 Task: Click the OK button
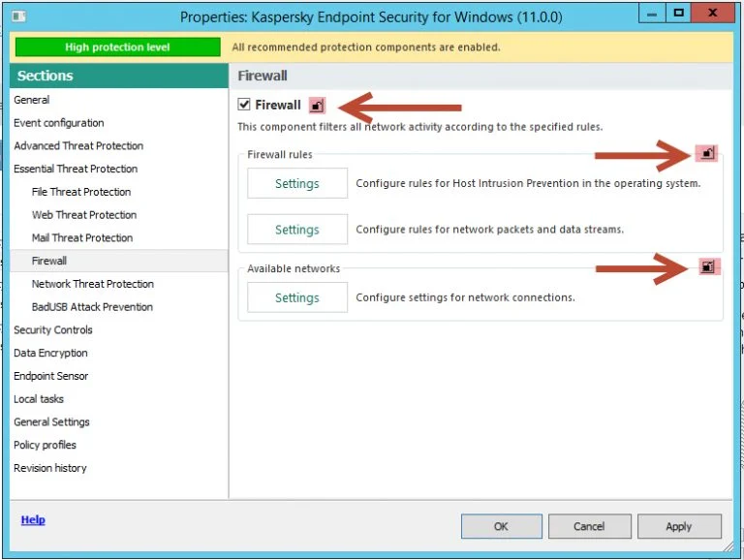[502, 526]
